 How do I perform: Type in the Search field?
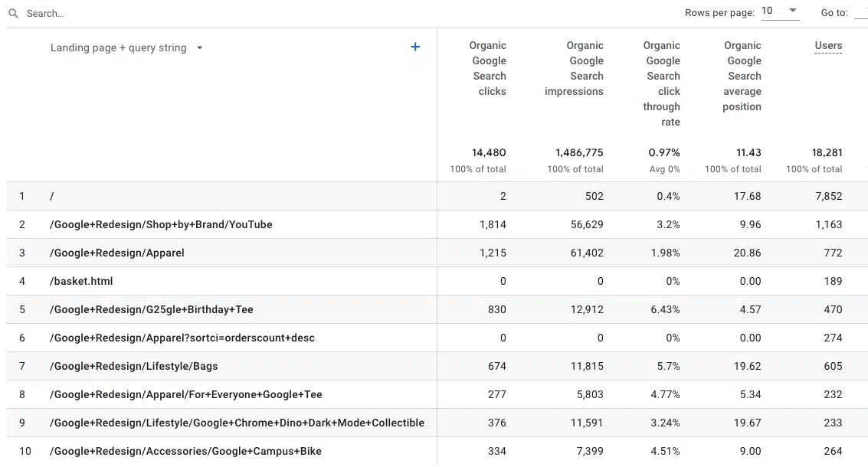coord(153,14)
